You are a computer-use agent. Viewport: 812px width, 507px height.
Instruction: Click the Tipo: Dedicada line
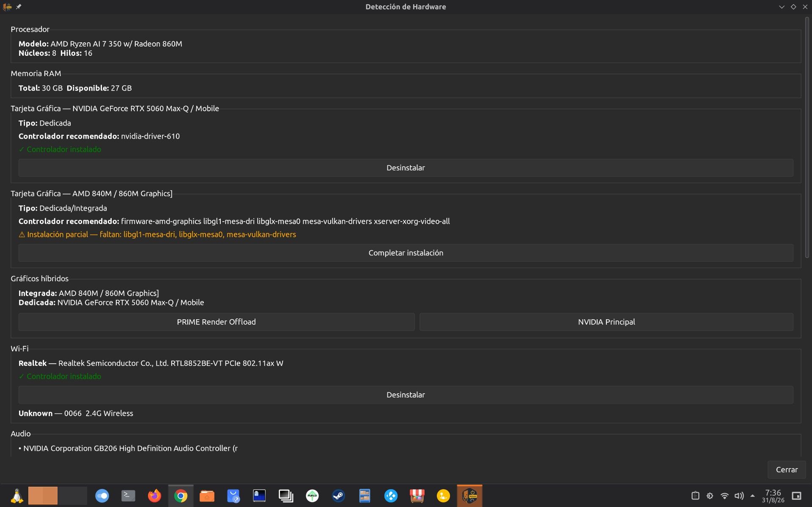click(x=45, y=123)
